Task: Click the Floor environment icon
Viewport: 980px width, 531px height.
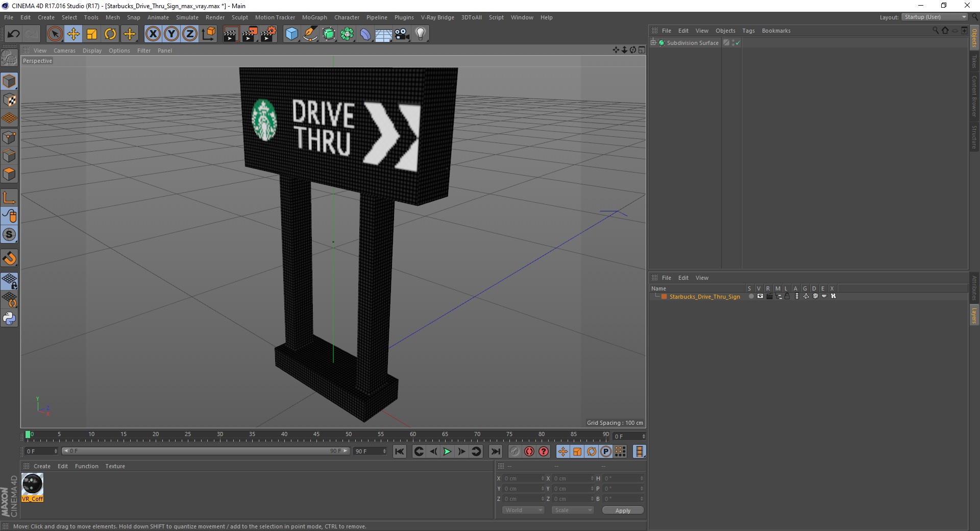Action: pos(384,34)
